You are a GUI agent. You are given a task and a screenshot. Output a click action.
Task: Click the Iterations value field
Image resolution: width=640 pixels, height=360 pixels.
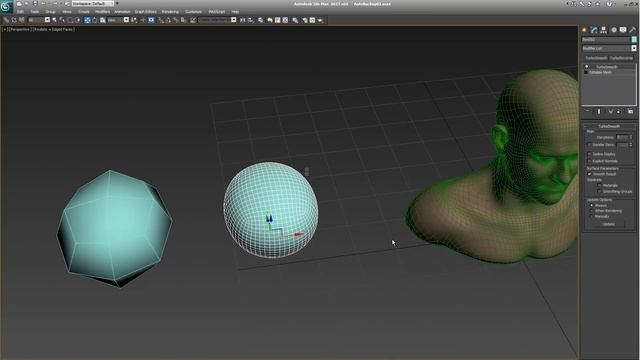(622, 137)
